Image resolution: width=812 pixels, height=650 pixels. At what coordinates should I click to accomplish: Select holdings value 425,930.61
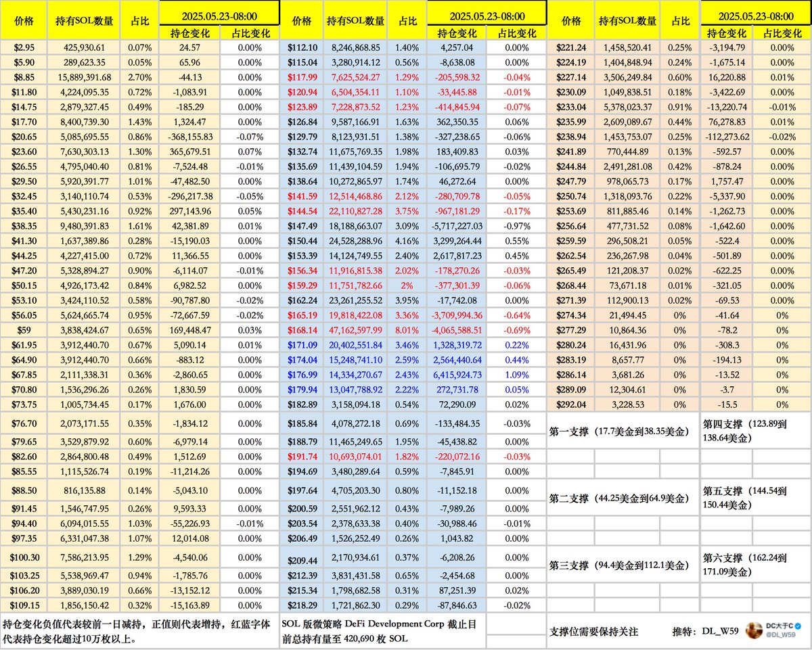84,48
